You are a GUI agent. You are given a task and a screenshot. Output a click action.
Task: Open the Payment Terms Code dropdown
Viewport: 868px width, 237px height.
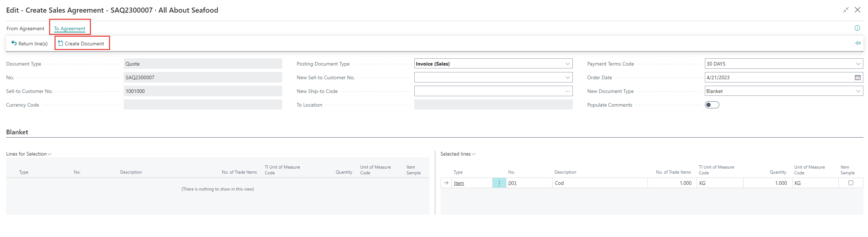point(858,64)
